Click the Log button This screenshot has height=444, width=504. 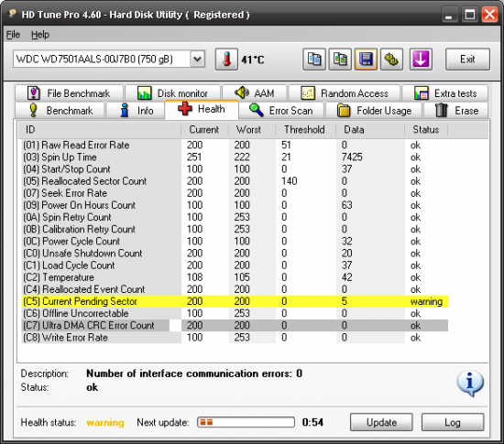(453, 422)
